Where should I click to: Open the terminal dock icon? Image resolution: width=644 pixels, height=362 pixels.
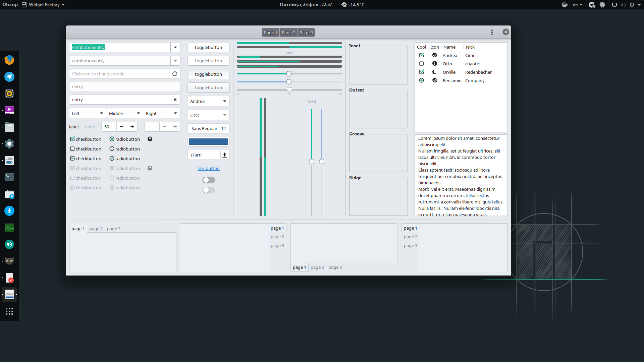(x=9, y=177)
